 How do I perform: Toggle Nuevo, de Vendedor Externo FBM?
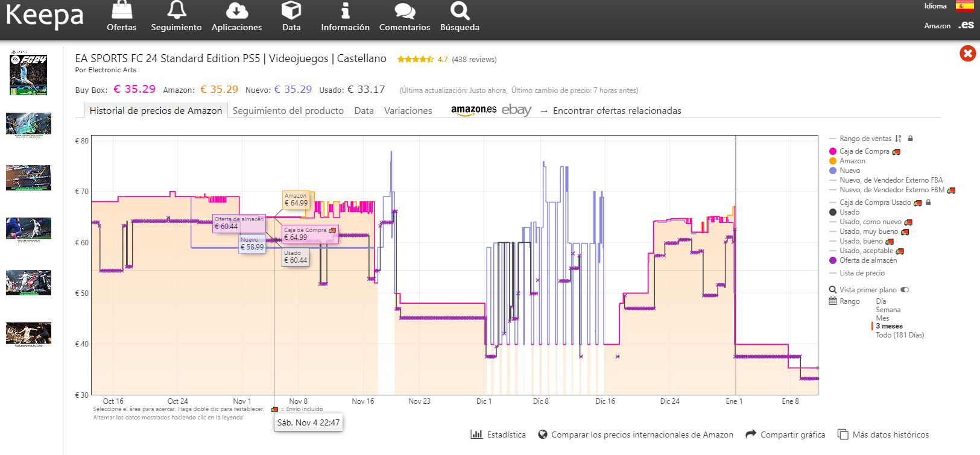893,190
